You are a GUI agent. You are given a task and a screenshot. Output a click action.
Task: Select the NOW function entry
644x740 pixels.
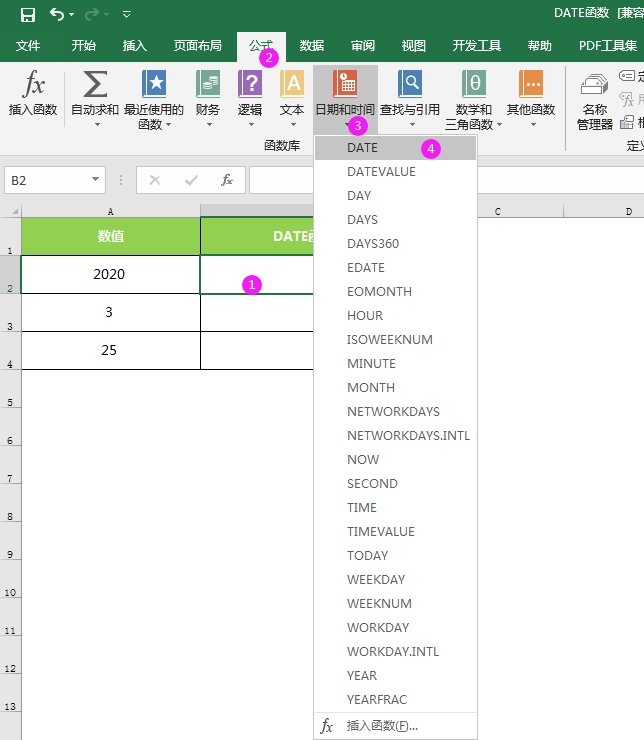395,460
